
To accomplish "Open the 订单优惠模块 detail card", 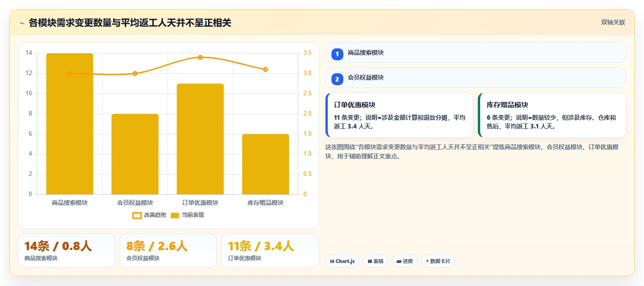I will coord(399,115).
